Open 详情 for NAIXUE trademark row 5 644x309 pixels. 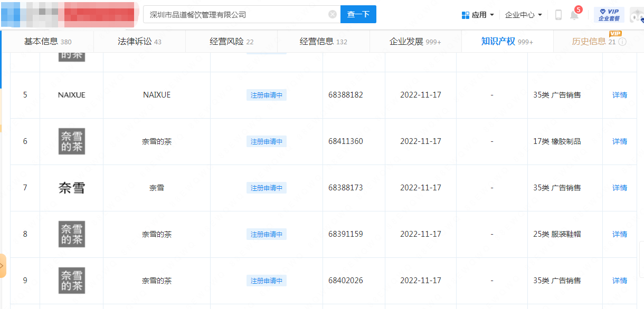[x=619, y=95]
